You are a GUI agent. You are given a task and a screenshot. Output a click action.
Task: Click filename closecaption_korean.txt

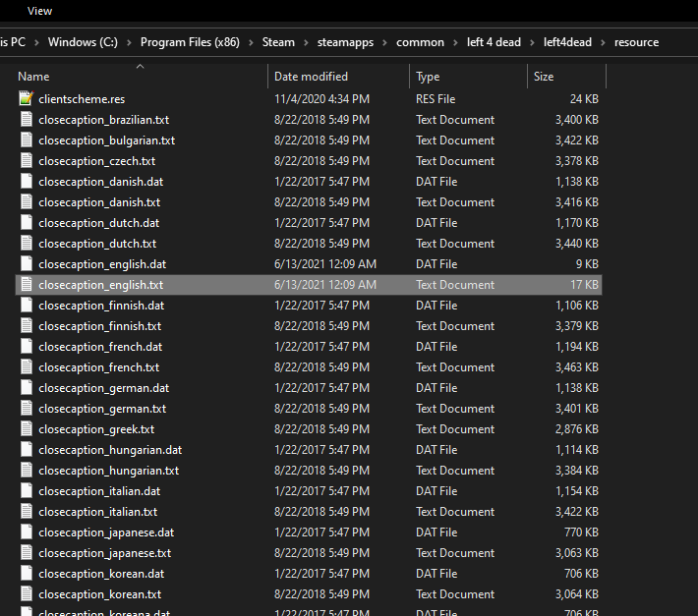(99, 594)
